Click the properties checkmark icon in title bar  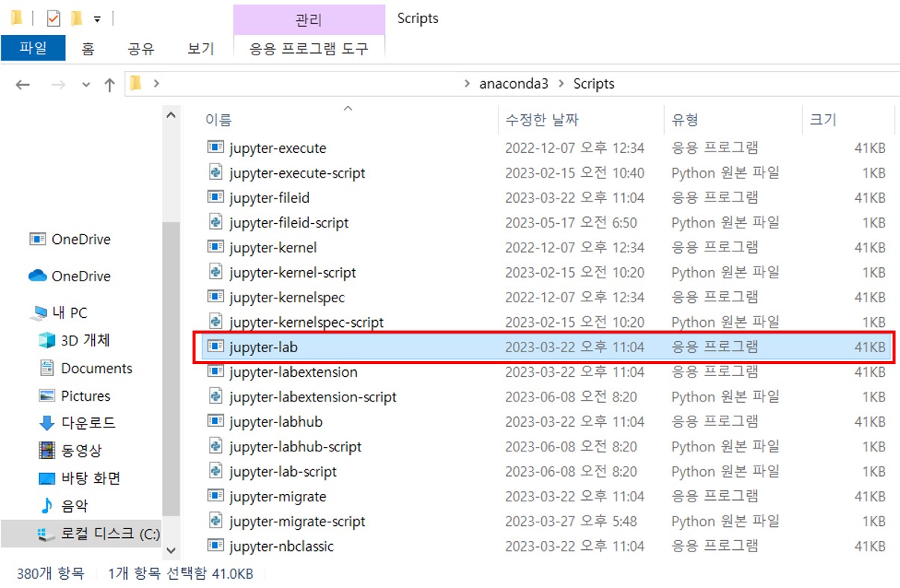pyautogui.click(x=53, y=19)
